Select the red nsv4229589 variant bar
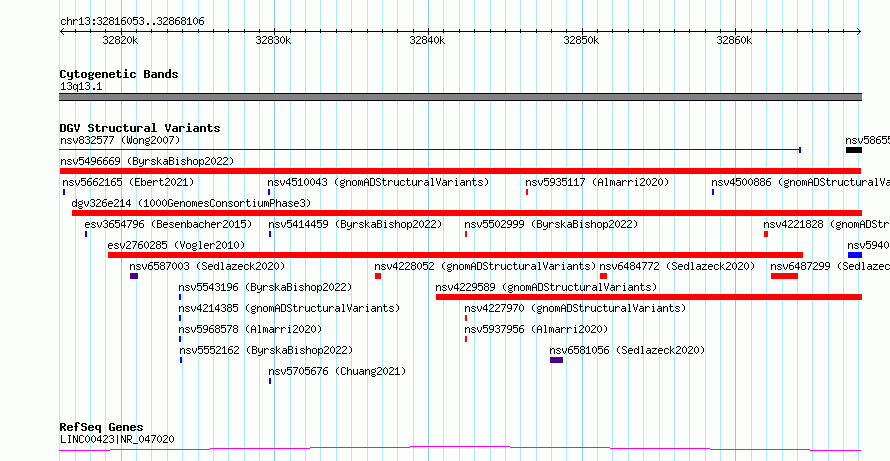 (x=649, y=297)
